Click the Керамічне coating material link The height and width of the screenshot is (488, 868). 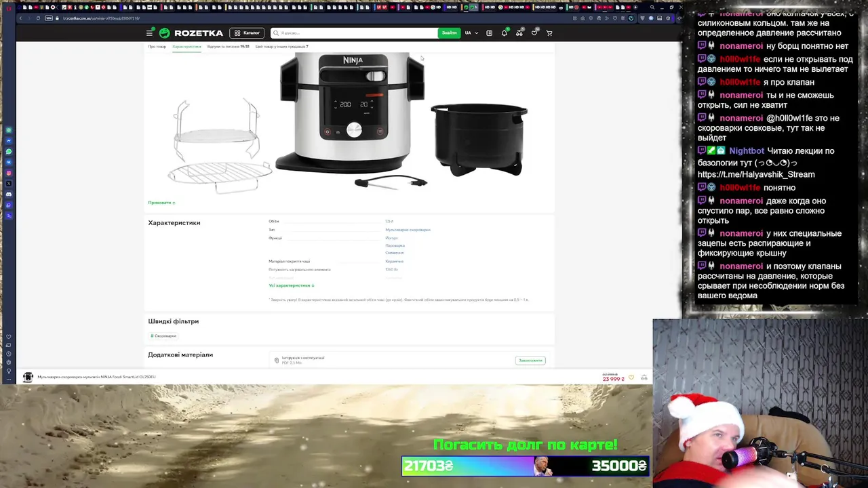coord(394,261)
